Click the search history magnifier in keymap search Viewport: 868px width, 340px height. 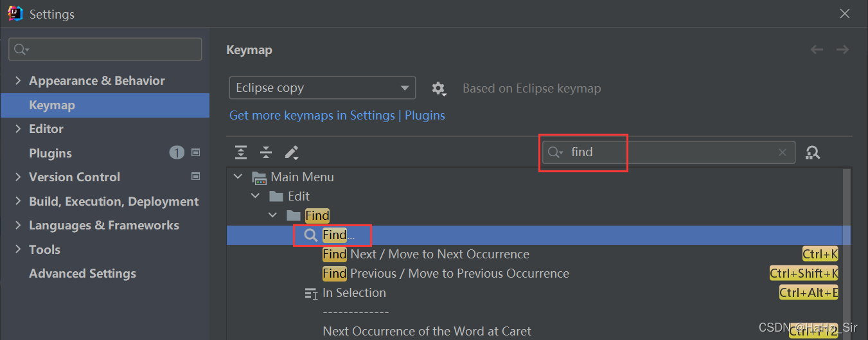pyautogui.click(x=555, y=152)
